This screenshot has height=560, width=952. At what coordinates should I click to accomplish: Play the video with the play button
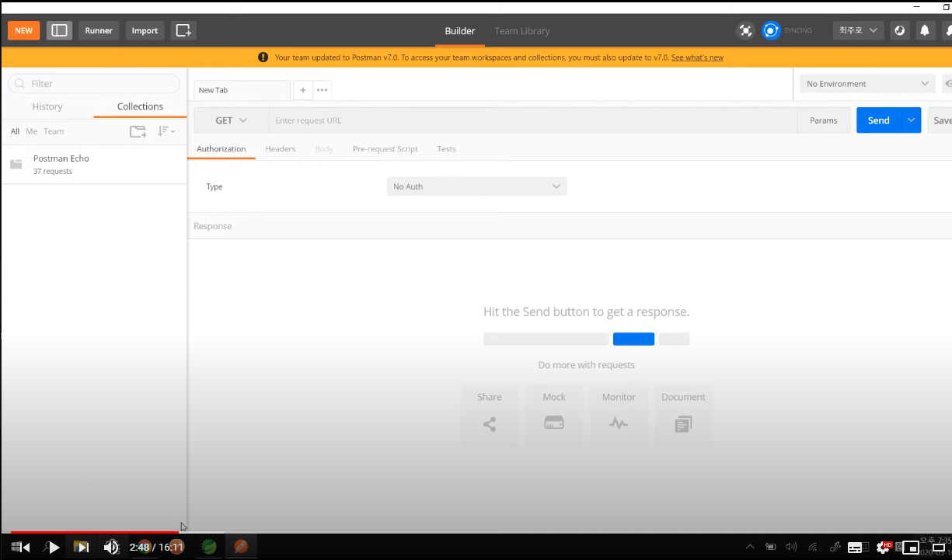point(54,548)
